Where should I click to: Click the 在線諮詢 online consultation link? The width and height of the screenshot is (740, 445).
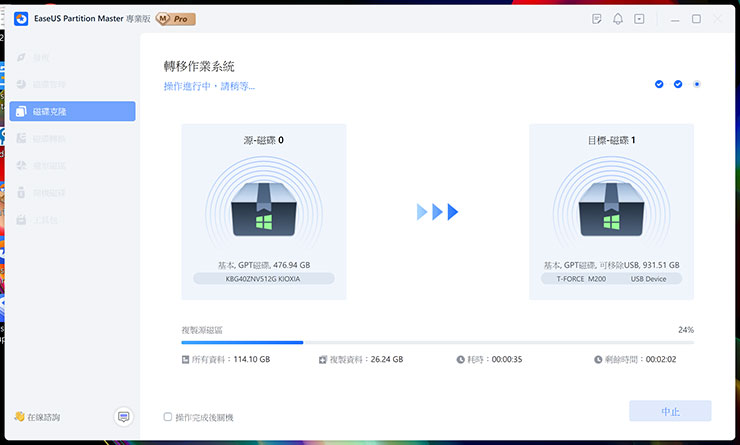(37, 417)
